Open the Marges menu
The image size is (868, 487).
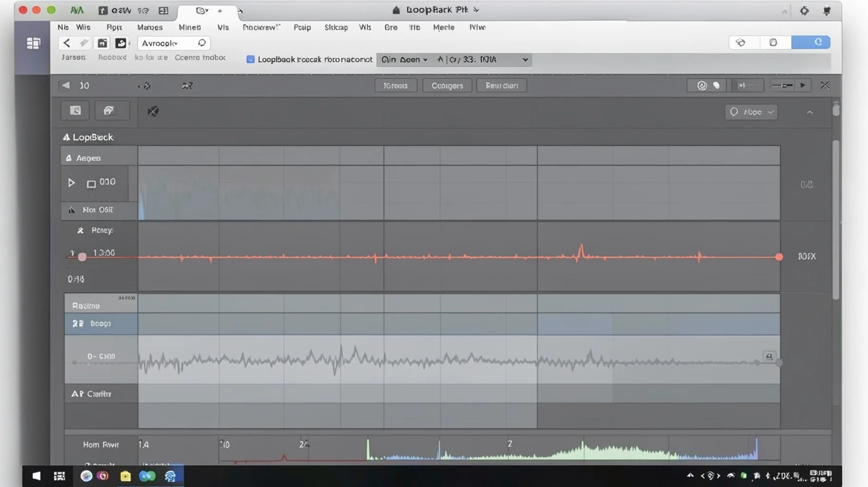point(150,27)
